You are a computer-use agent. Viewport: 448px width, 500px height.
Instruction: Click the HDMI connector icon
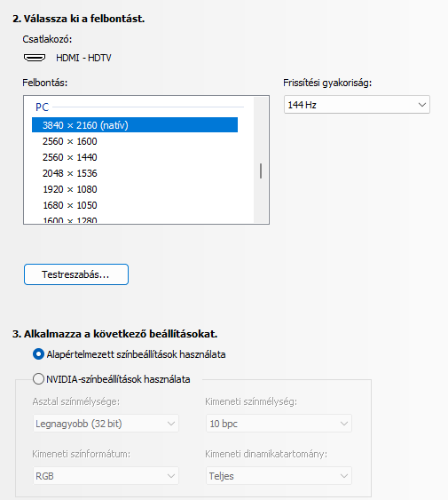click(35, 58)
